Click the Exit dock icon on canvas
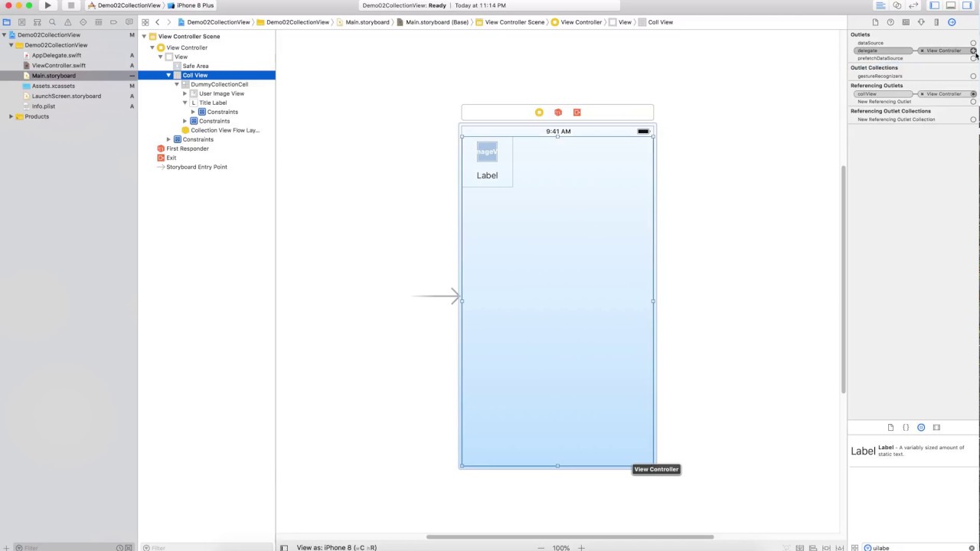This screenshot has height=551, width=980. pos(577,112)
